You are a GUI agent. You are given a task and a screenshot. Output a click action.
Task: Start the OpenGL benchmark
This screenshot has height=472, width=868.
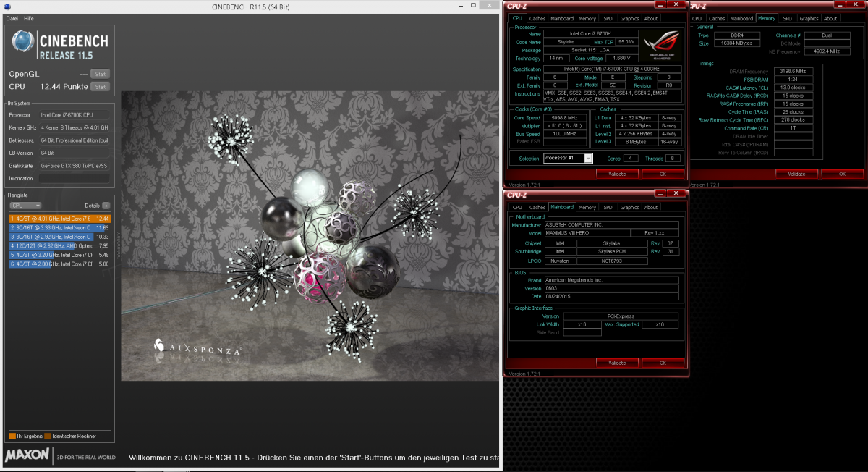tap(101, 74)
